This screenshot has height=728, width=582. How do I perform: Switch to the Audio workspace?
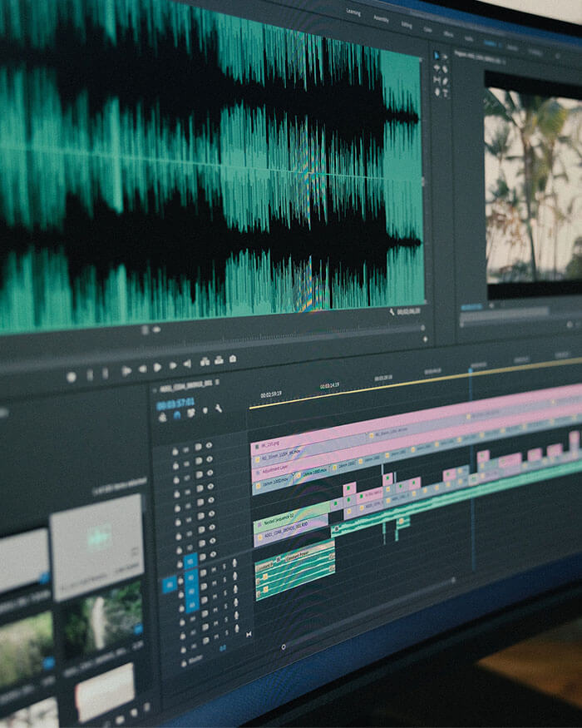click(x=469, y=39)
